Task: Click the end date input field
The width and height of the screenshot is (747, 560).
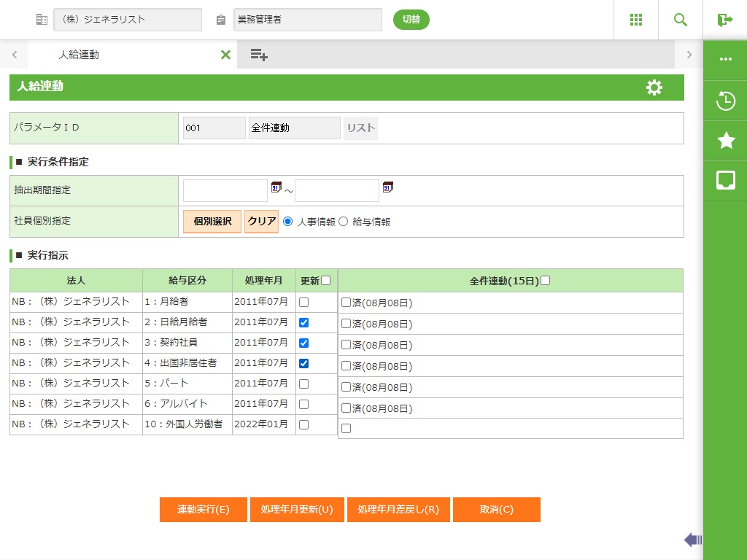Action: coord(336,190)
